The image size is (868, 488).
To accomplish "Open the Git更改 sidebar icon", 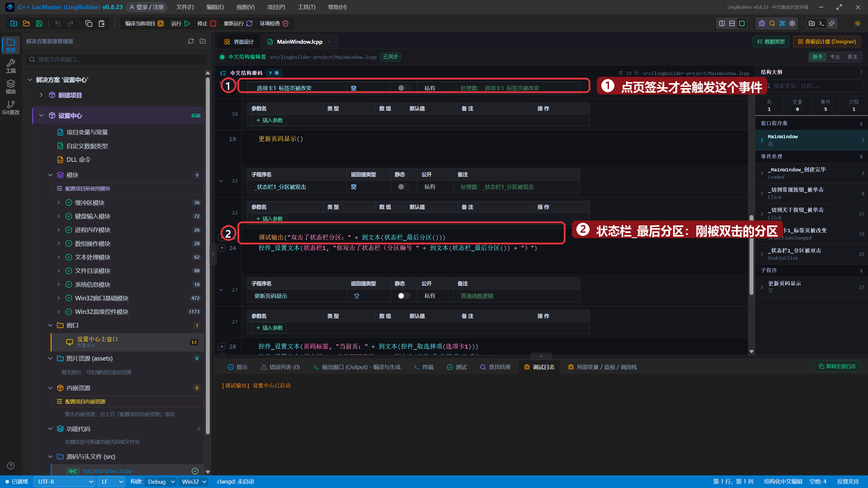I will tap(11, 108).
